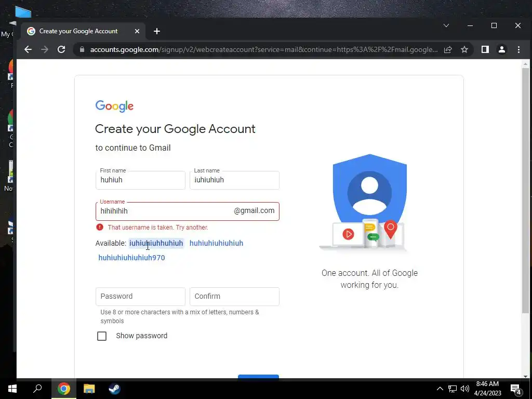Focus the First name field
532x399 pixels.
140,180
